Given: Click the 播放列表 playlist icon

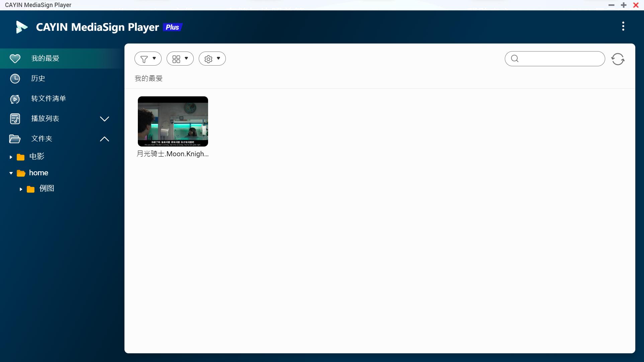Looking at the screenshot, I should (15, 119).
